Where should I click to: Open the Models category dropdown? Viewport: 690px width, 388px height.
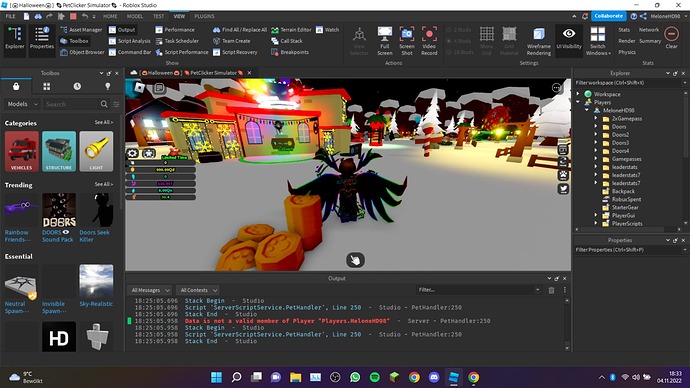point(22,104)
